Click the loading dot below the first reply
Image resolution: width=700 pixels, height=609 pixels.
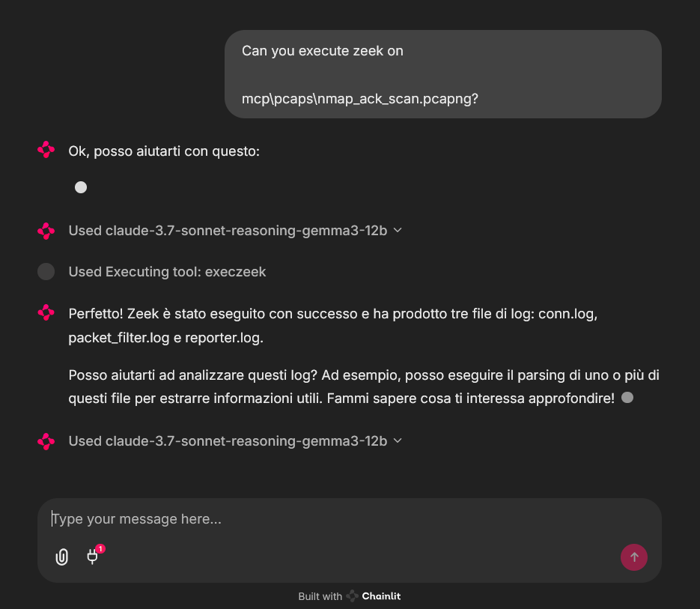(x=81, y=187)
